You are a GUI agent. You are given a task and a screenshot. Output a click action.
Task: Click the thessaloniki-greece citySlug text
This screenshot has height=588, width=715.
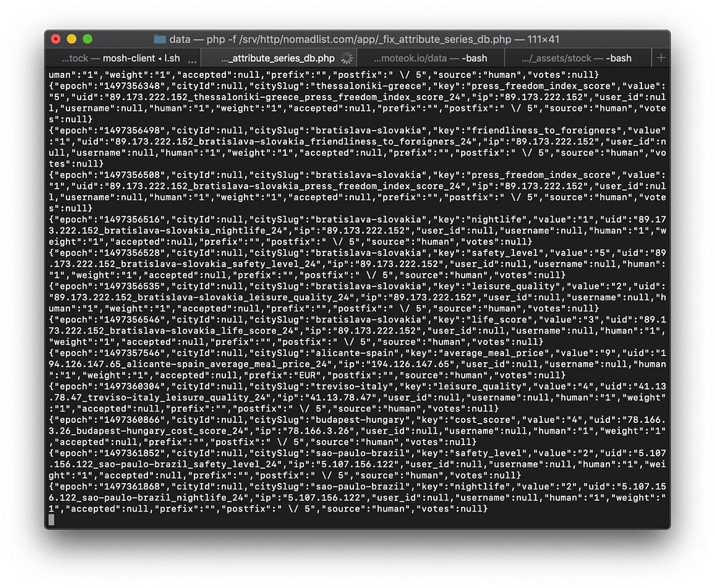(x=372, y=86)
